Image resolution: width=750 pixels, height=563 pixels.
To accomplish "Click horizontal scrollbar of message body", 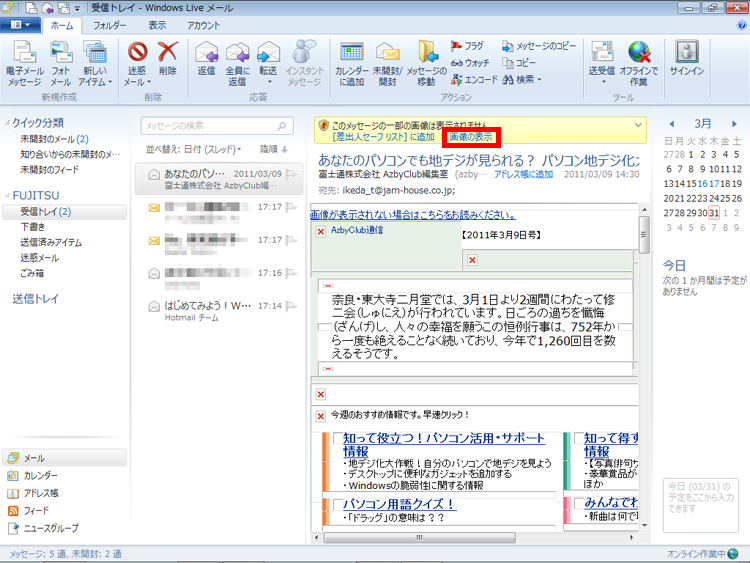I will (x=419, y=538).
